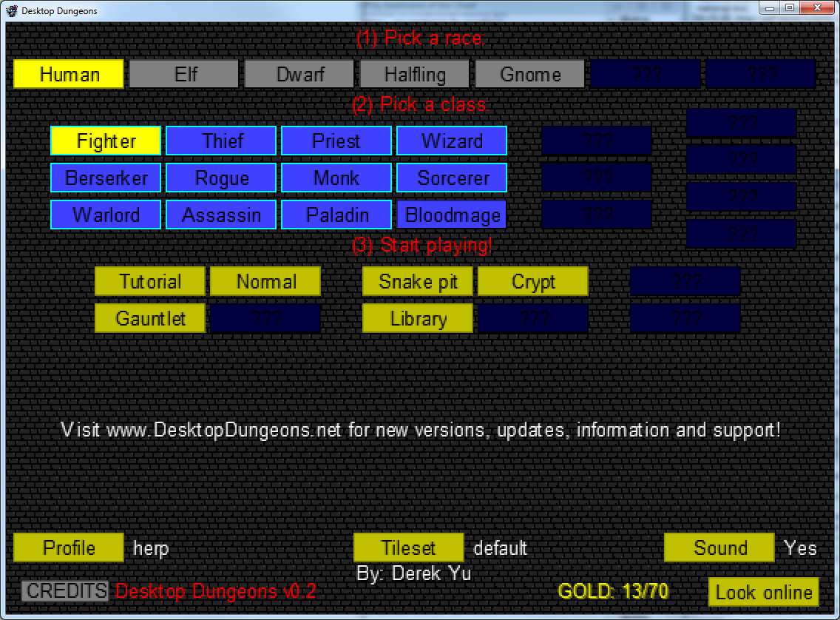Select the Human race
The width and height of the screenshot is (840, 620).
[69, 74]
